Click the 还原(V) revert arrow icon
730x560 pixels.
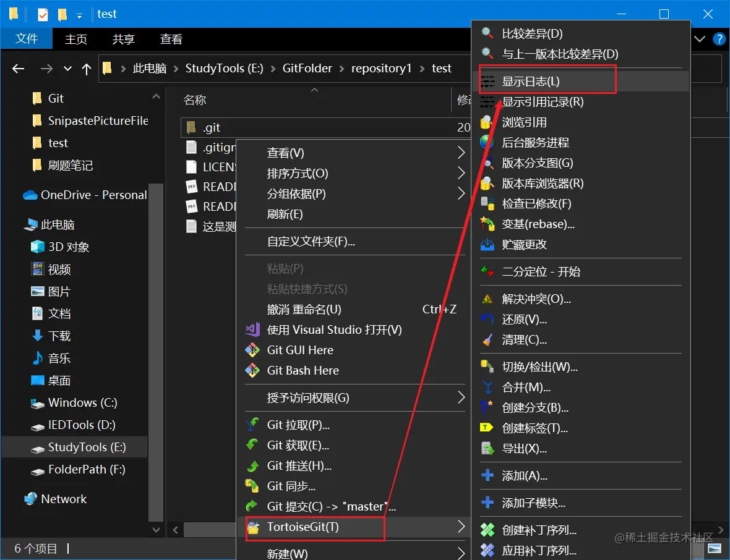[487, 319]
